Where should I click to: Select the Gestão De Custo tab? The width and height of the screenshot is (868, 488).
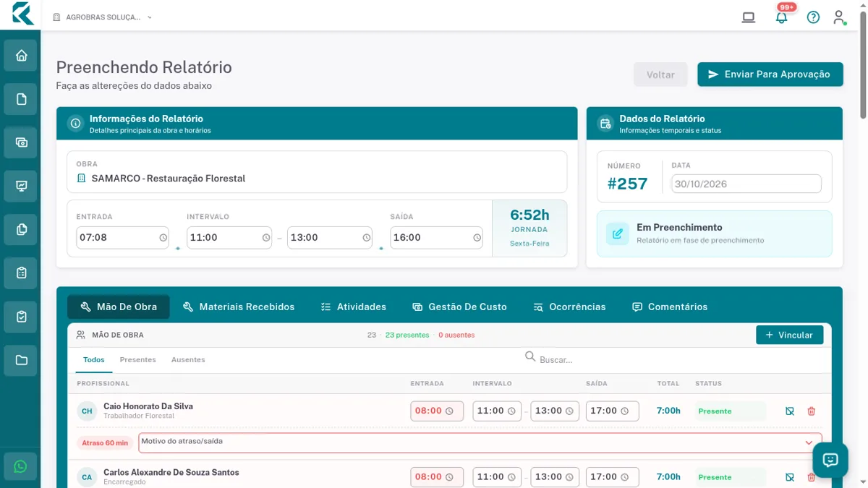[459, 307]
